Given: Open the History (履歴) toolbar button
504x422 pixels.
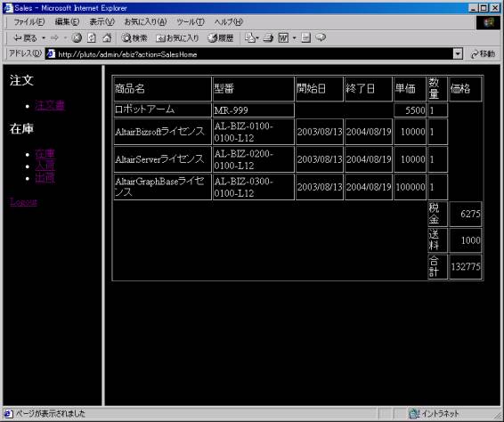Looking at the screenshot, I should [x=221, y=38].
